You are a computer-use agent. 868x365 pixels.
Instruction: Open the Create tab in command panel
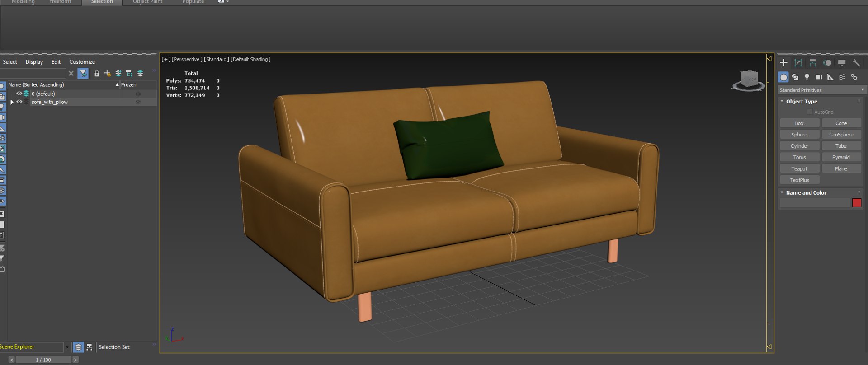pyautogui.click(x=783, y=63)
